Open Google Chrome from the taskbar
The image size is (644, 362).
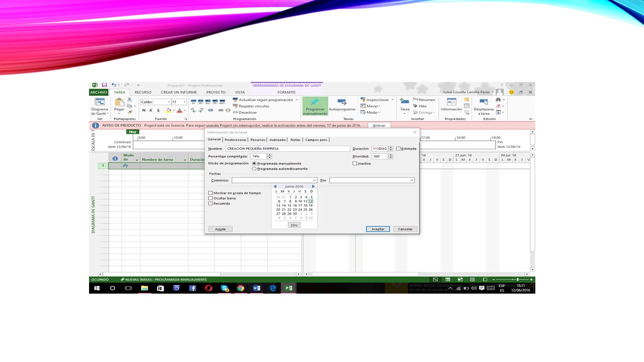point(240,288)
